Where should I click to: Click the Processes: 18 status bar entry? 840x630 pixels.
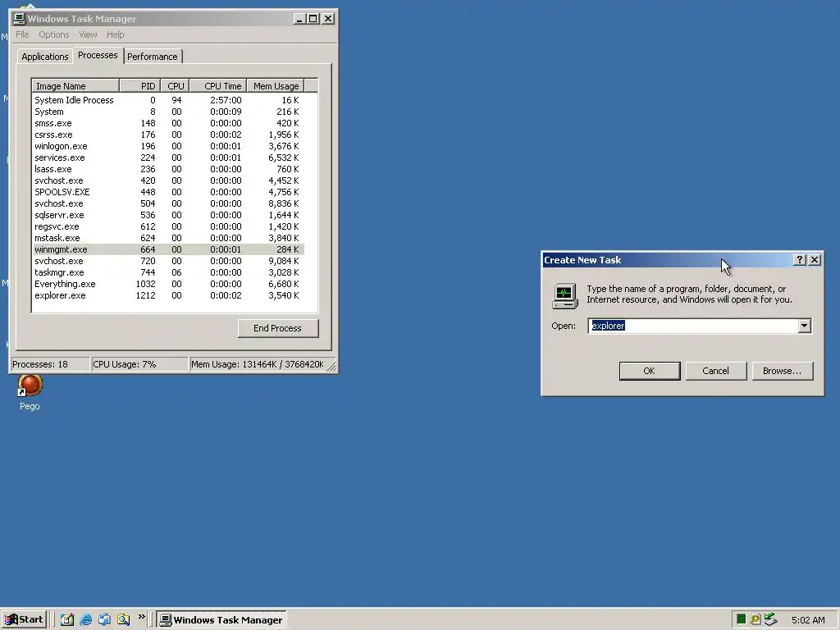click(x=50, y=364)
